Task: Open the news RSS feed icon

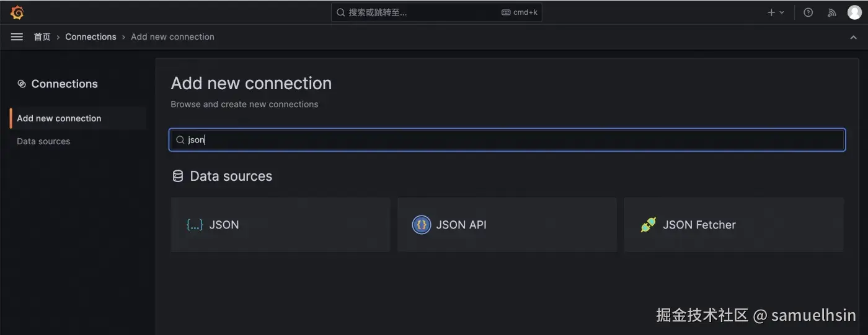Action: 832,12
